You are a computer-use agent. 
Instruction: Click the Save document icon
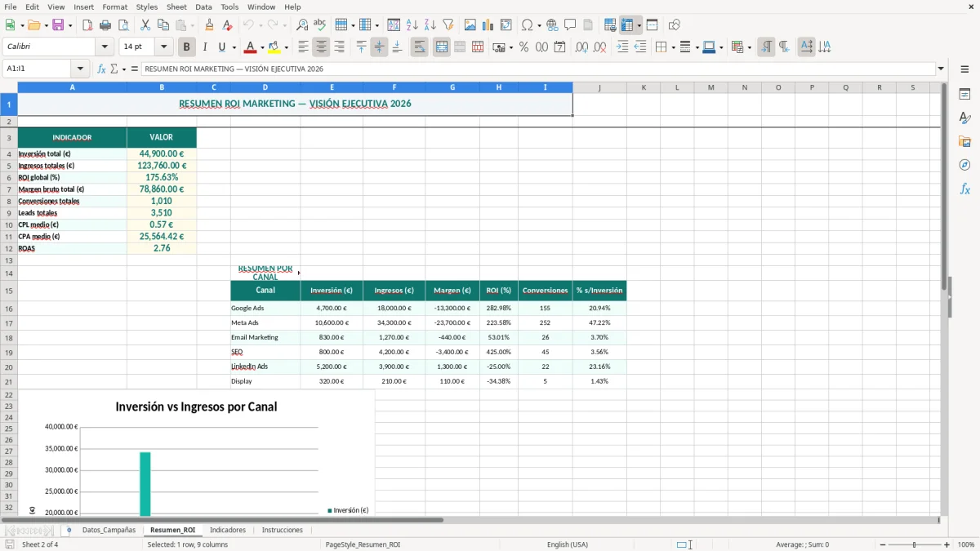tap(58, 25)
